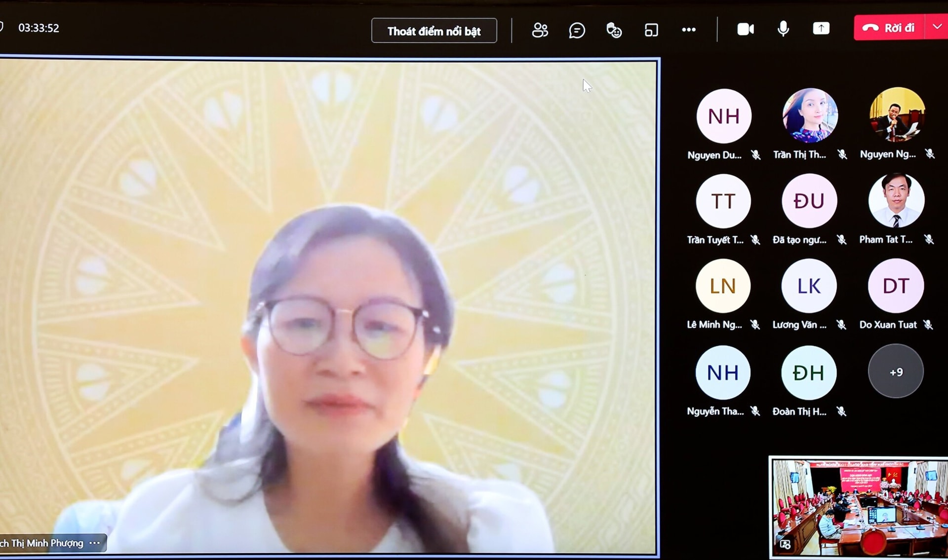Click muted mic icon beside Trần Tuyết T...
The width and height of the screenshot is (948, 560).
tap(755, 240)
